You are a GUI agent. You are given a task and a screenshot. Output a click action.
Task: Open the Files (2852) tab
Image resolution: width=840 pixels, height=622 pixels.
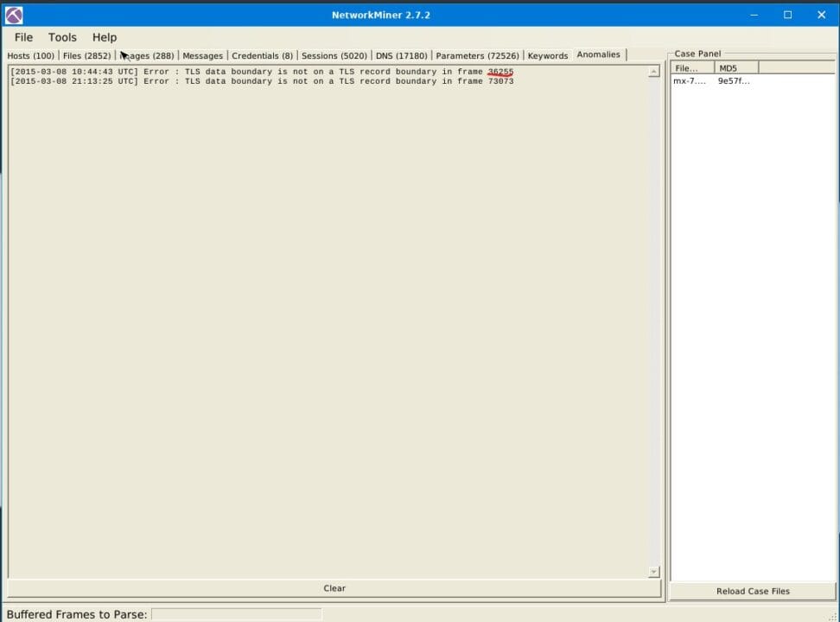pos(86,54)
